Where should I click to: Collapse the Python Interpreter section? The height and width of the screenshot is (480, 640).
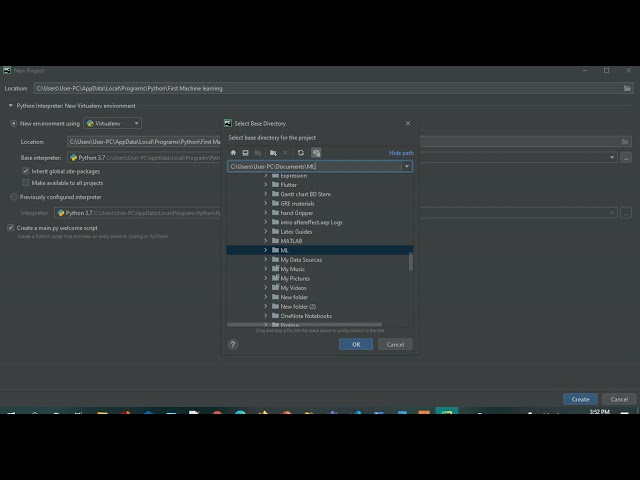11,106
